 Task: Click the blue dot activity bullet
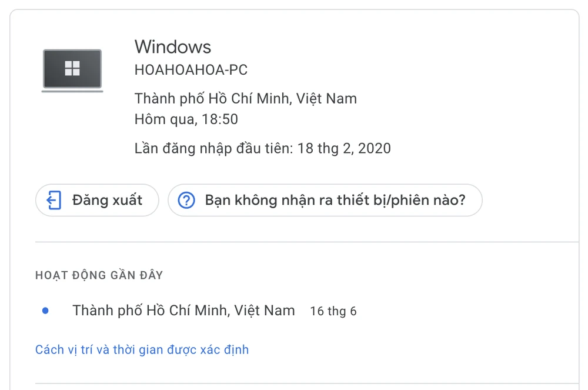click(x=45, y=311)
